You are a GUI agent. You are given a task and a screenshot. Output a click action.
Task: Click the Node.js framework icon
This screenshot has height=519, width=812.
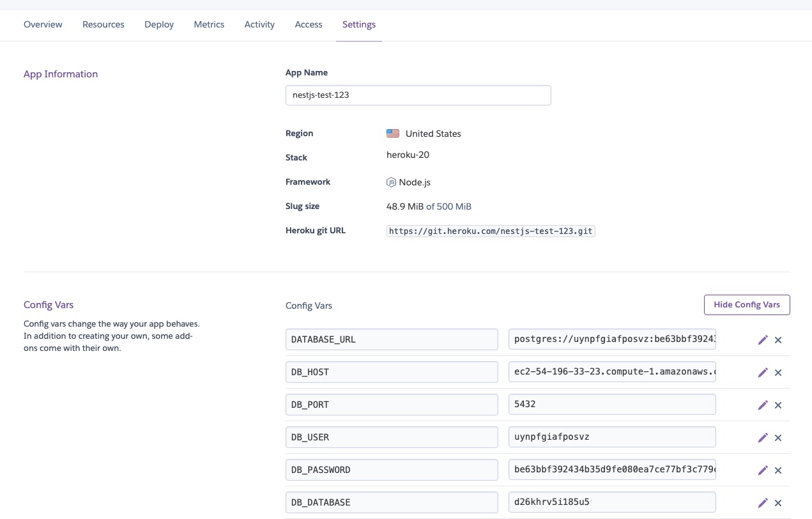[x=391, y=182]
